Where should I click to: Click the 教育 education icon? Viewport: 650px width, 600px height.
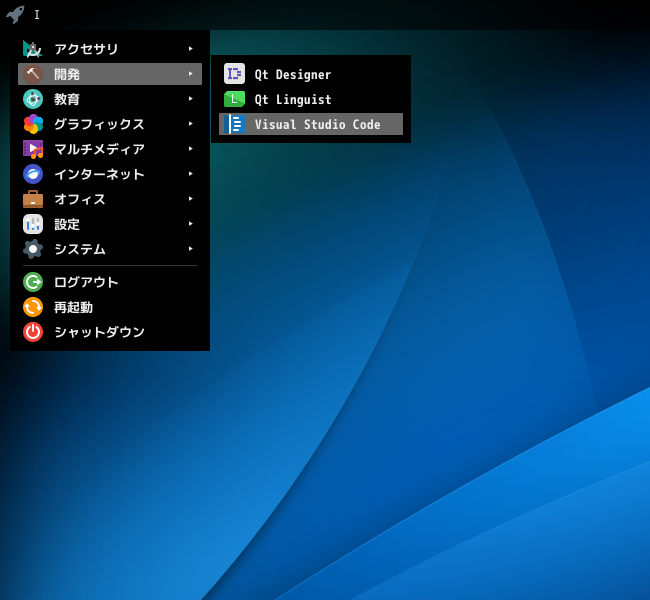tap(33, 99)
